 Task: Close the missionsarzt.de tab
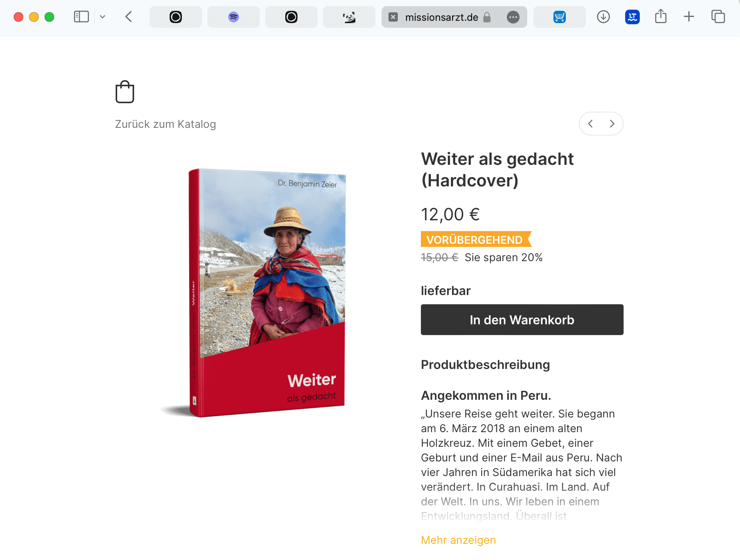click(x=393, y=17)
